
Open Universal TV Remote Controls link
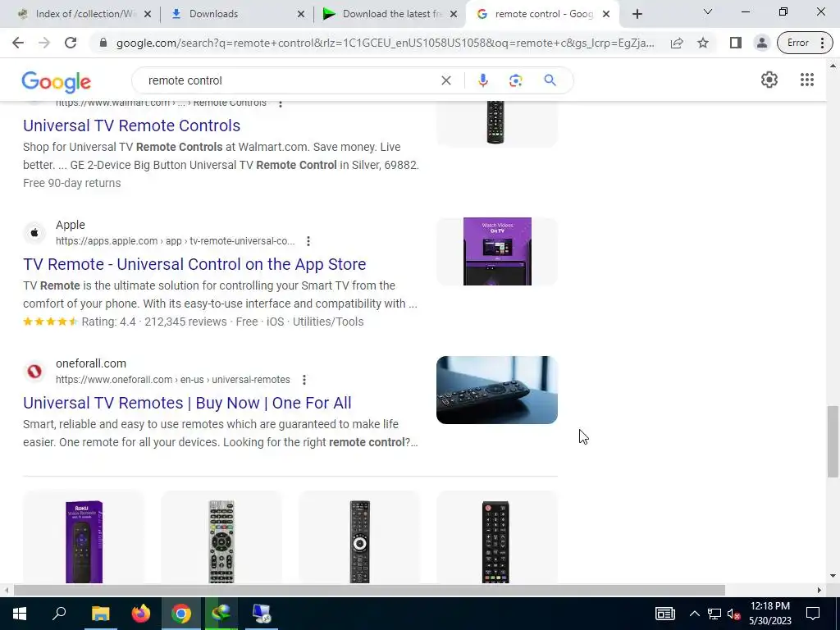point(132,126)
